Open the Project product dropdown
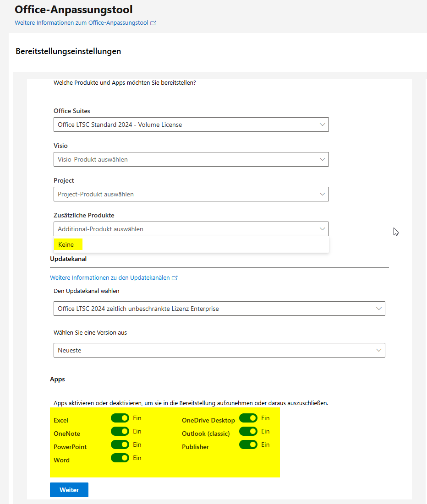 (x=191, y=194)
